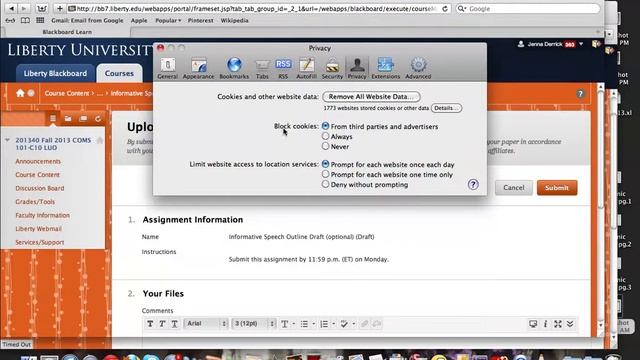Open the Wikipedia bookmark
The image size is (640, 360).
(x=234, y=20)
